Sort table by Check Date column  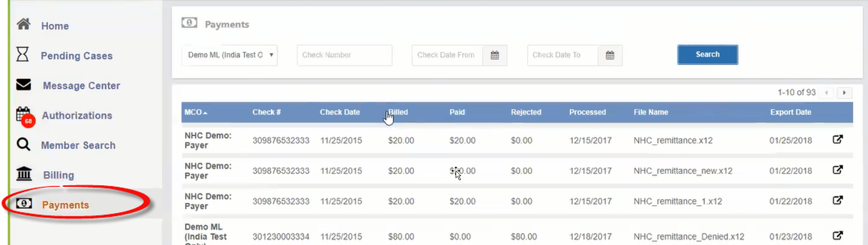pos(339,112)
